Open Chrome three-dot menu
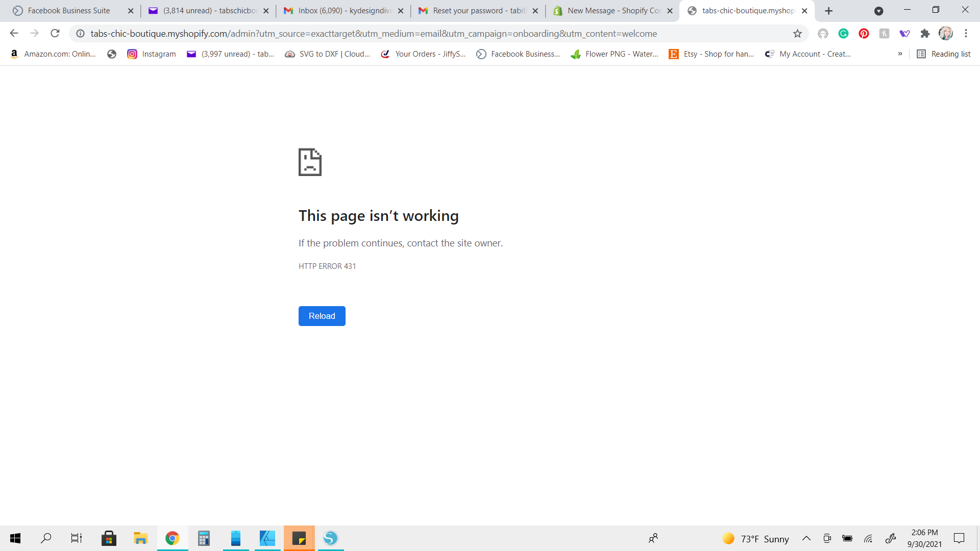The width and height of the screenshot is (980, 551). 966,34
